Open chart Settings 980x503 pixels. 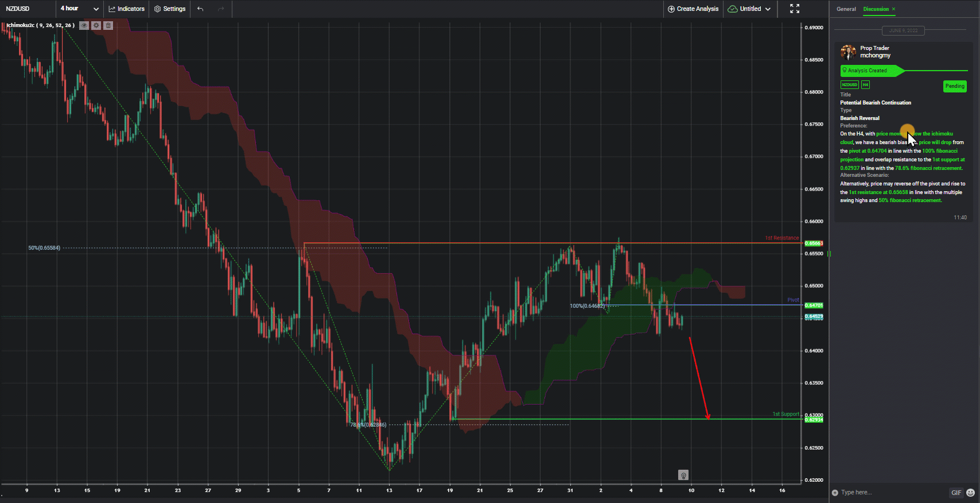pos(170,9)
